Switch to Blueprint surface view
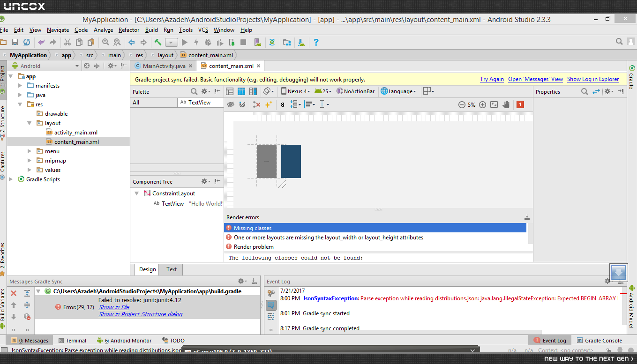Screen dimensions: 637x364 (x=241, y=91)
